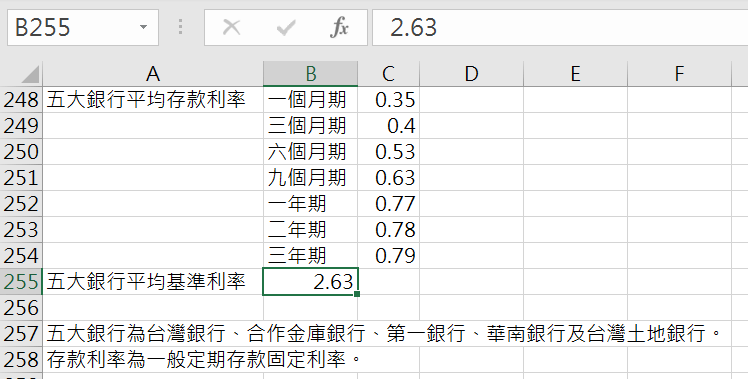Click cell 一年期
Screen dimensions: 748x379
[311, 204]
